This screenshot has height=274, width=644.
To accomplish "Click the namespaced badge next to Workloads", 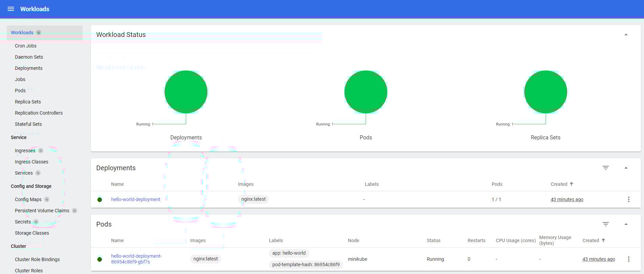I will [x=39, y=33].
